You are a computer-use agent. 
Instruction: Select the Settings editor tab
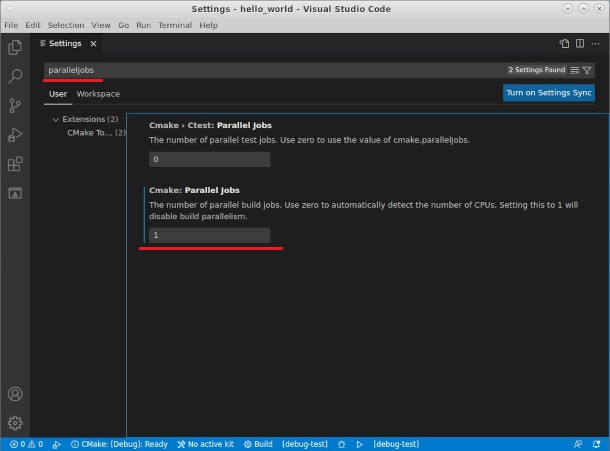pyautogui.click(x=65, y=43)
